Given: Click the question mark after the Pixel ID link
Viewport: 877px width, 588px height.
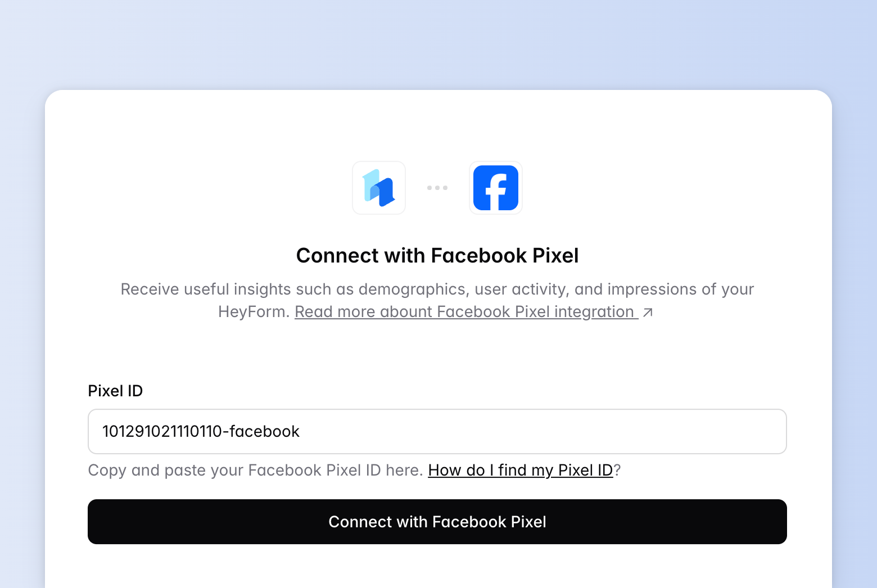Looking at the screenshot, I should coord(617,470).
